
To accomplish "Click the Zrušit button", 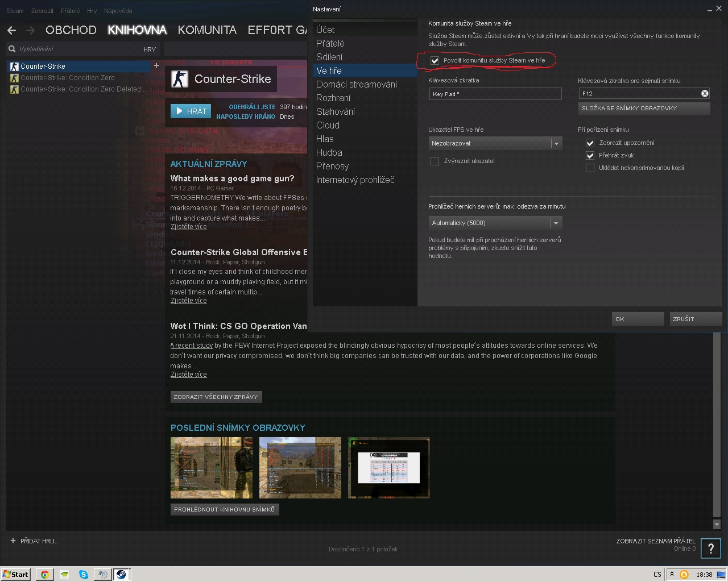I will 695,319.
